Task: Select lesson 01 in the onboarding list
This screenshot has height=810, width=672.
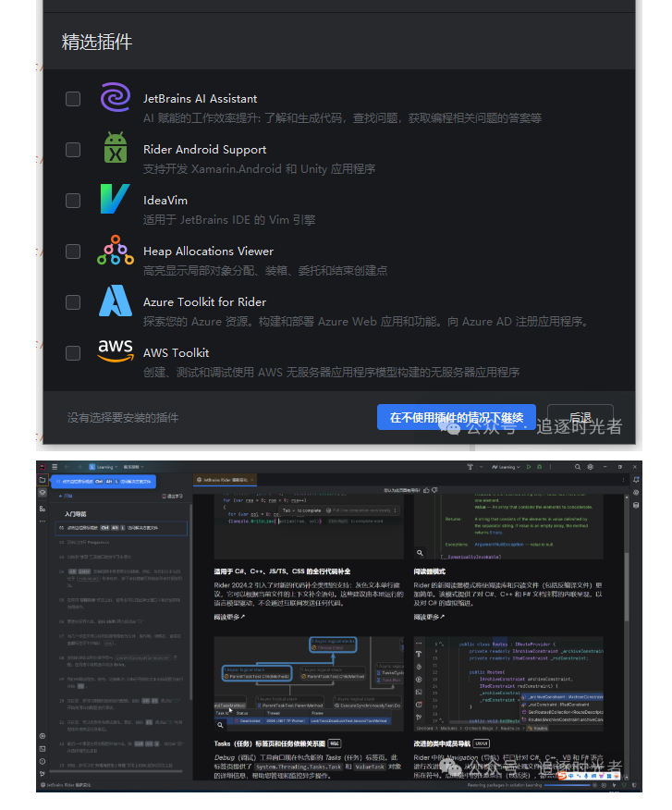Action: (x=121, y=528)
